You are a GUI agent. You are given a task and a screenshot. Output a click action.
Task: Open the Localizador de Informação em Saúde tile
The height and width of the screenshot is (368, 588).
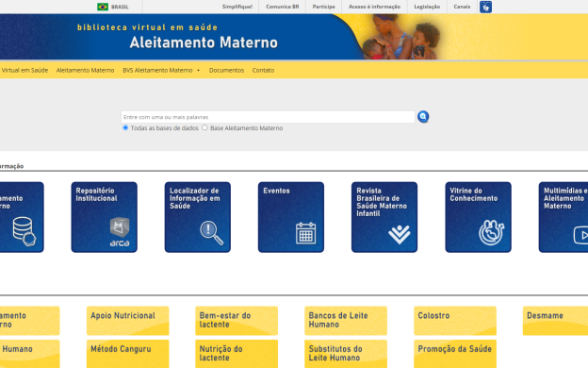pos(198,217)
